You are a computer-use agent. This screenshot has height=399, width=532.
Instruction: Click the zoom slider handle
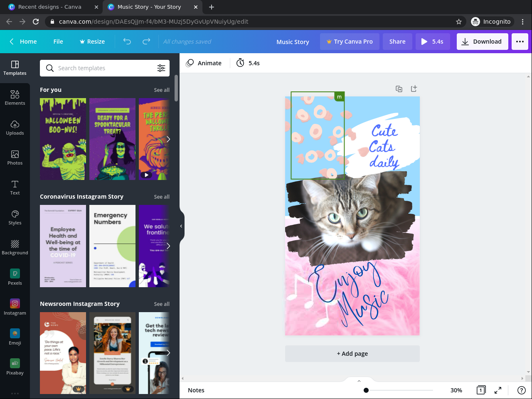click(x=366, y=390)
